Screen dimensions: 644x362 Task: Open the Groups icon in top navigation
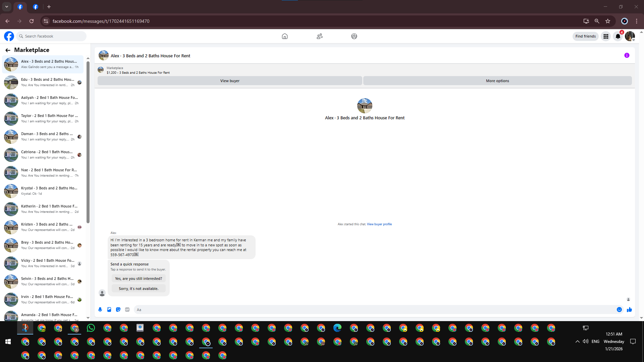pos(354,36)
